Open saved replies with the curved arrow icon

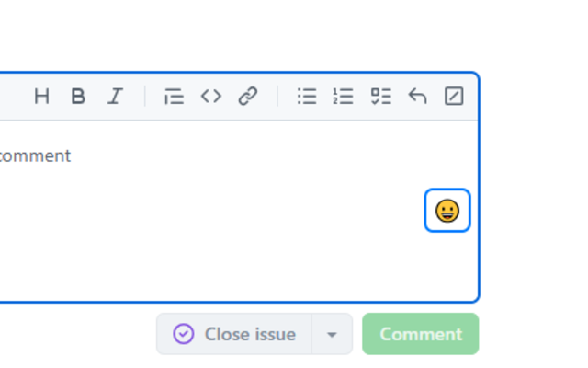417,96
